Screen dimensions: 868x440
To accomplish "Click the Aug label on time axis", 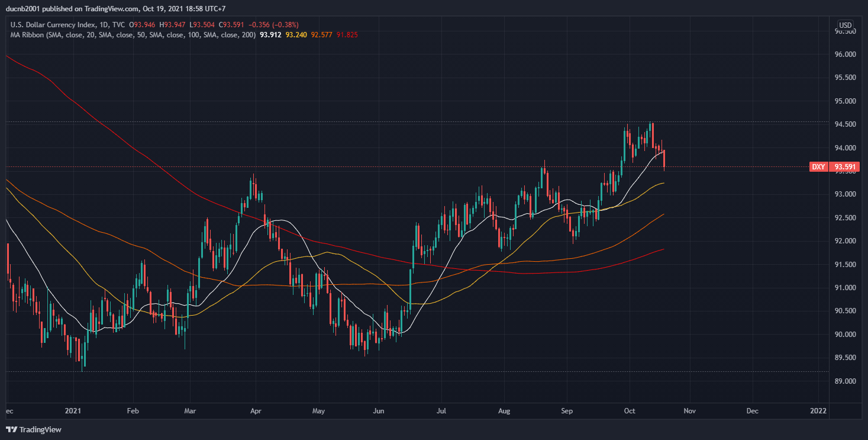I will coord(504,410).
